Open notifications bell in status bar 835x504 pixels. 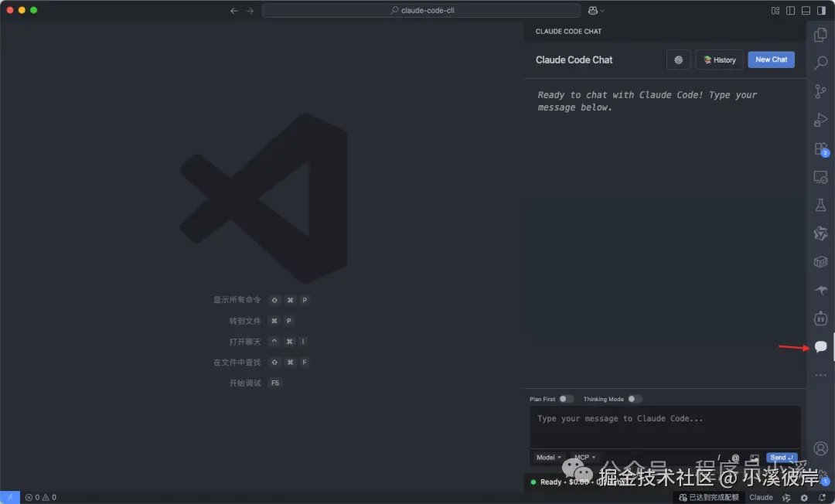[822, 498]
